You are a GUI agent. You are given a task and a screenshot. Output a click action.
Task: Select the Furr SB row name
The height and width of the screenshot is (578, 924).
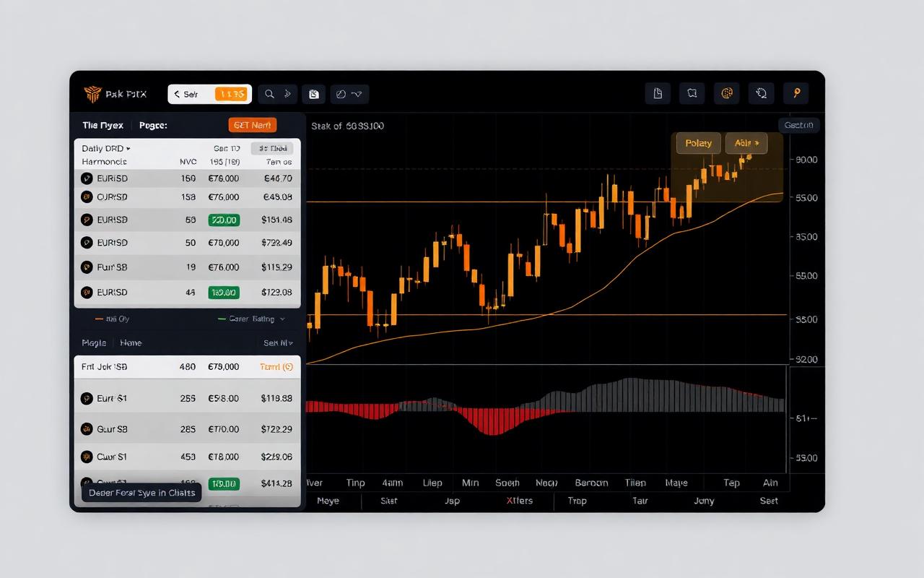tap(112, 267)
